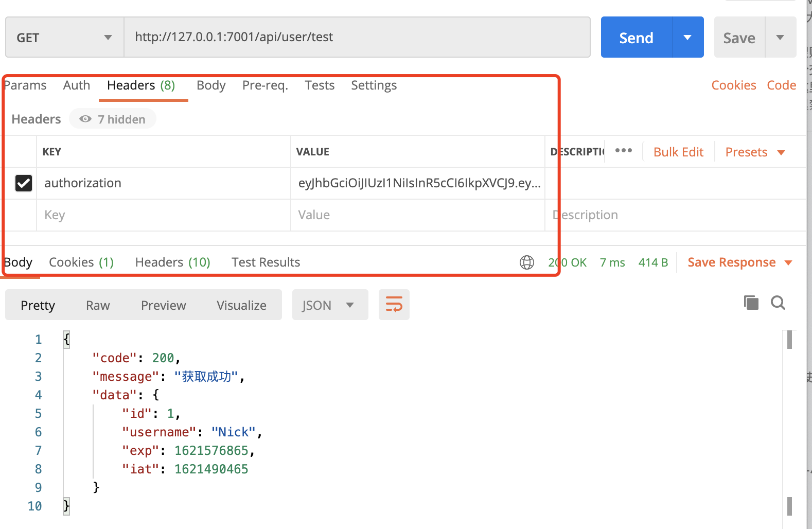This screenshot has width=812, height=529.
Task: Expand the Save button arrow
Action: 780,37
